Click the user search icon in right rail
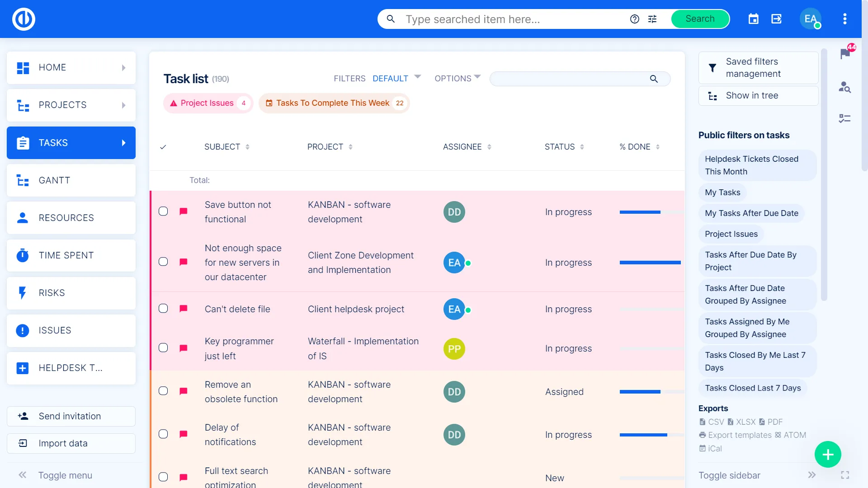This screenshot has height=488, width=868. coord(844,87)
